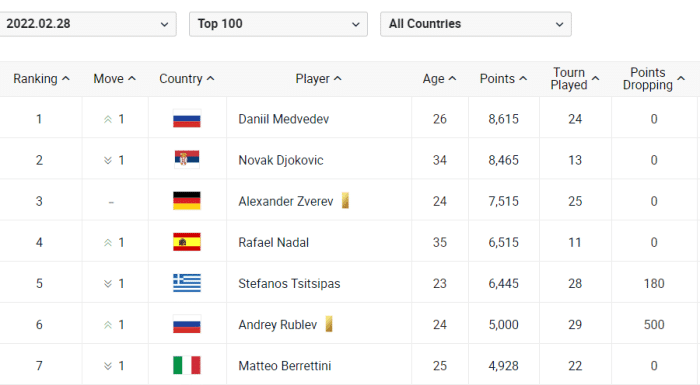Sort by the Move column header
700x385 pixels.
114,79
